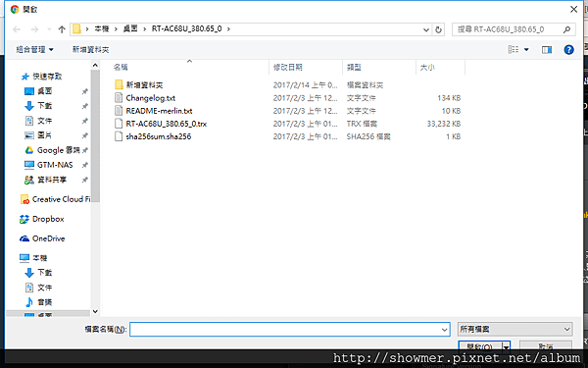Click the RT-AC68U_380.65_0.trx file icon
The height and width of the screenshot is (368, 588).
pyautogui.click(x=119, y=124)
